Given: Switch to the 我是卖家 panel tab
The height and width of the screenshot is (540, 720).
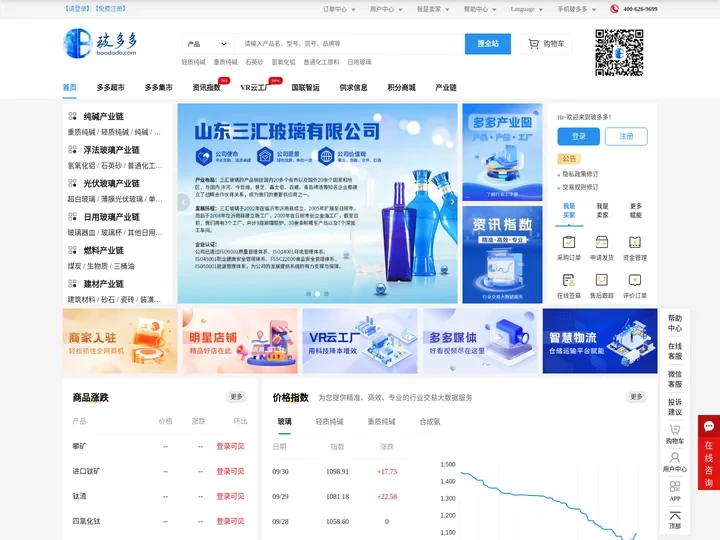Looking at the screenshot, I should click(602, 210).
